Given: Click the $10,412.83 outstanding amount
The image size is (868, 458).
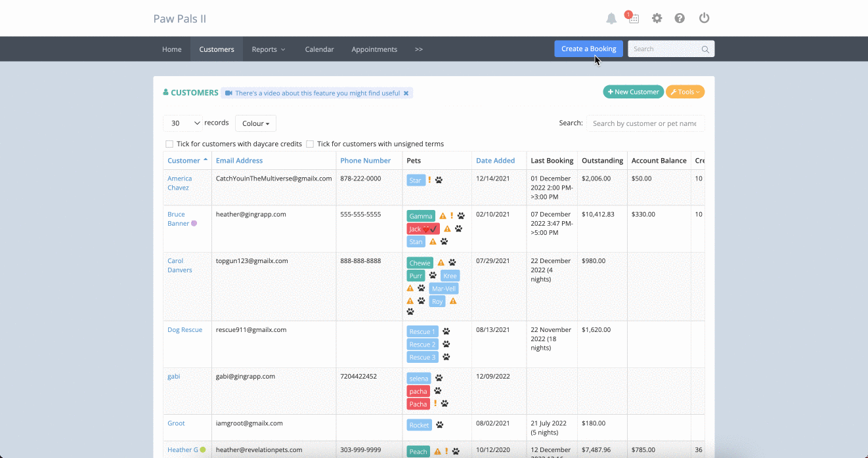Looking at the screenshot, I should pos(598,215).
